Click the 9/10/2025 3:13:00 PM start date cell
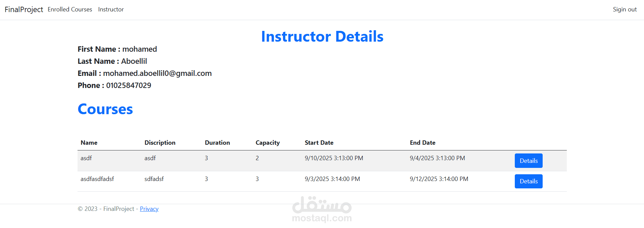This screenshot has width=644, height=228. (334, 158)
